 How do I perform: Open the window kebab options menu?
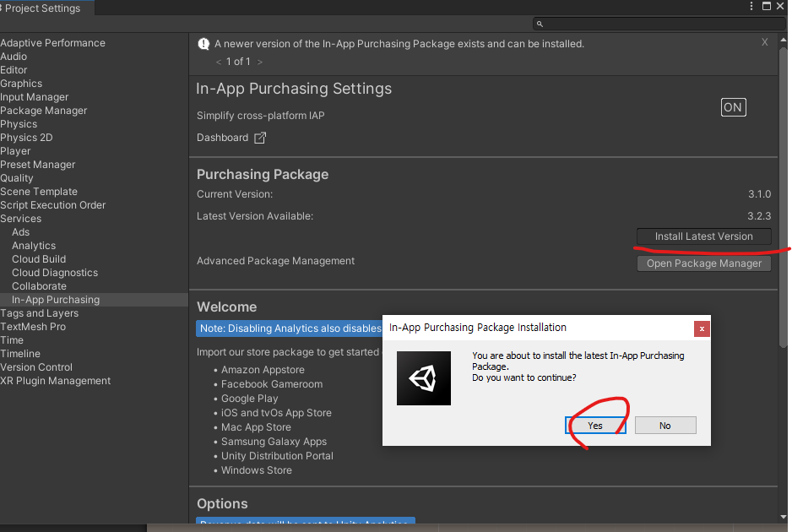click(751, 6)
